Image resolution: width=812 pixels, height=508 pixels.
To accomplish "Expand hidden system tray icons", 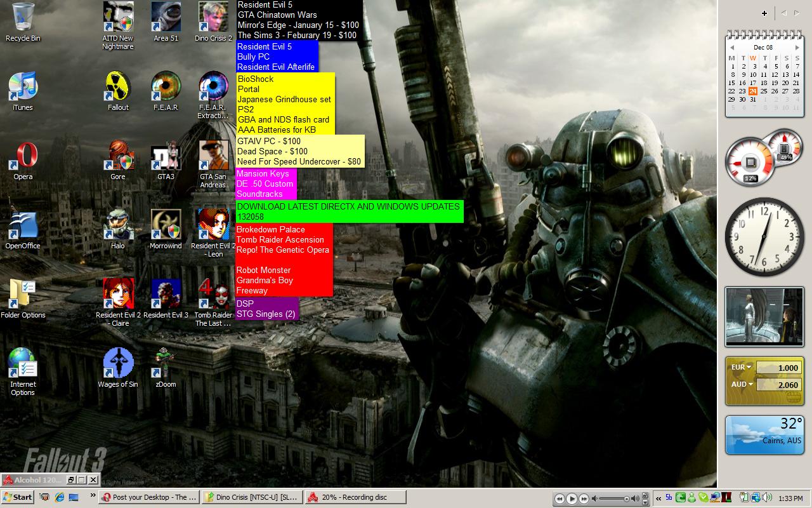I will pos(658,498).
